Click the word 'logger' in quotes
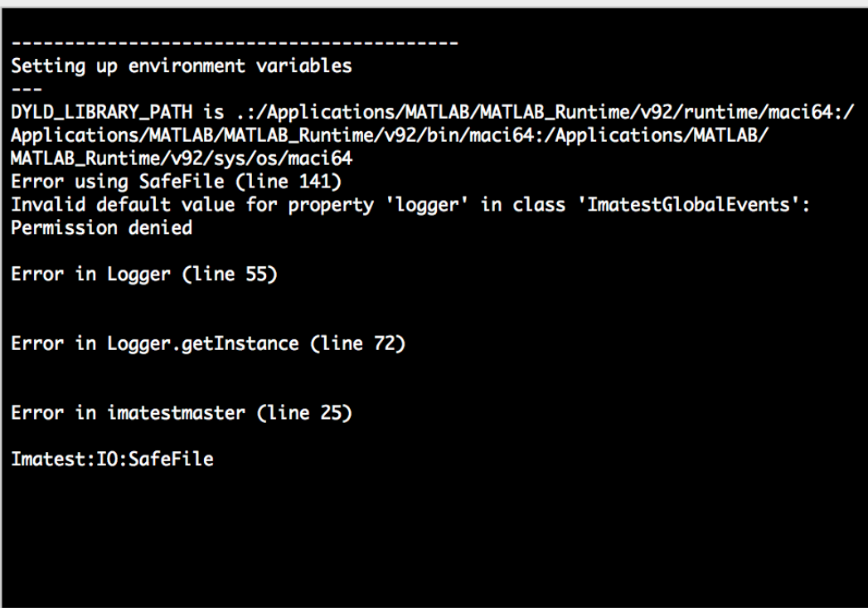The height and width of the screenshot is (608, 868). [x=427, y=205]
